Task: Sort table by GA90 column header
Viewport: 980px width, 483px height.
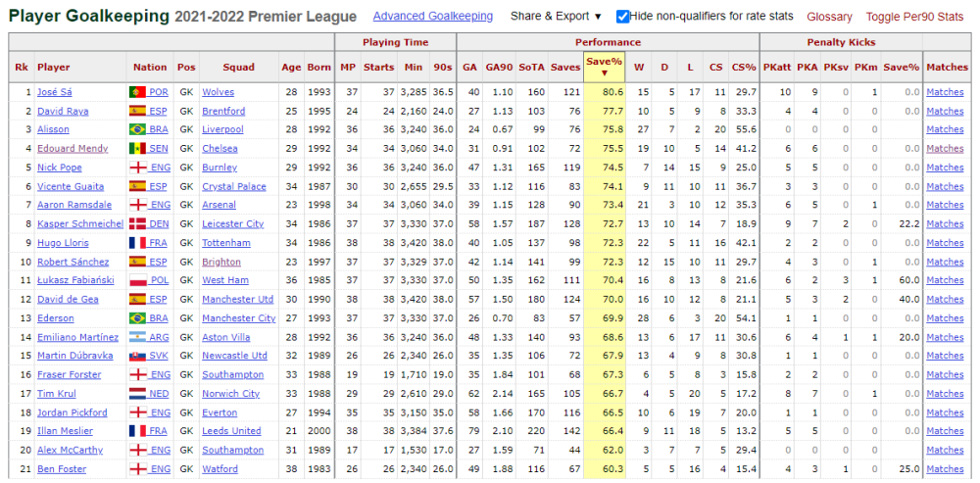Action: 500,67
